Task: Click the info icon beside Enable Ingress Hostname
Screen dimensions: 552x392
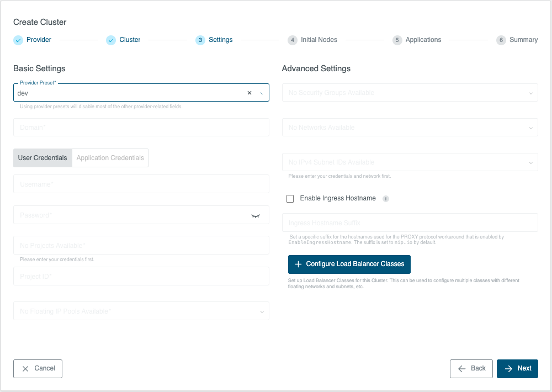Action: (x=386, y=199)
